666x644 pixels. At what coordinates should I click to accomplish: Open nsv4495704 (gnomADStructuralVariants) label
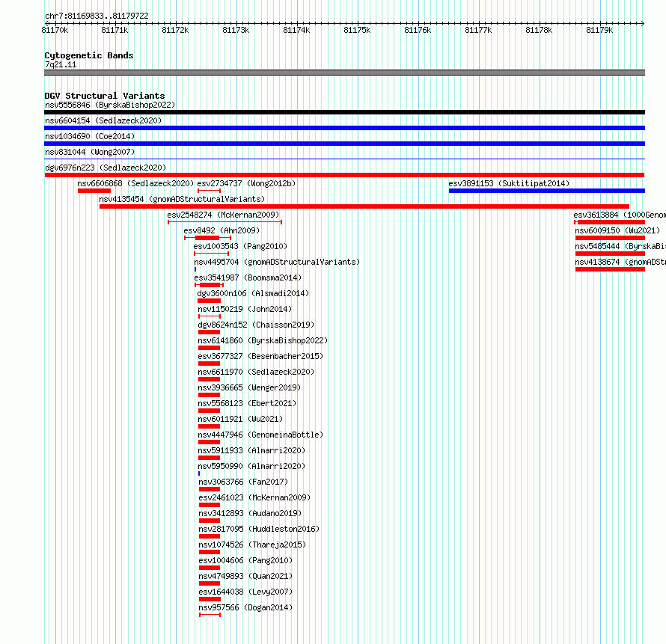277,262
